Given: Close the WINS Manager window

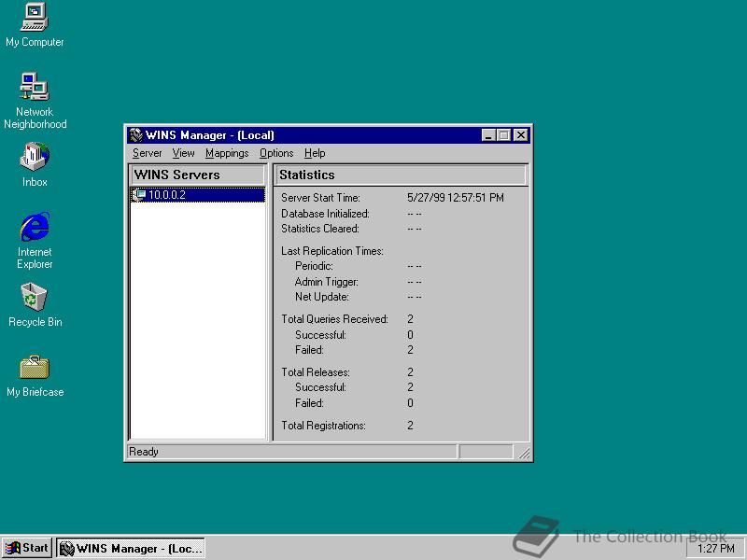Looking at the screenshot, I should tap(521, 135).
